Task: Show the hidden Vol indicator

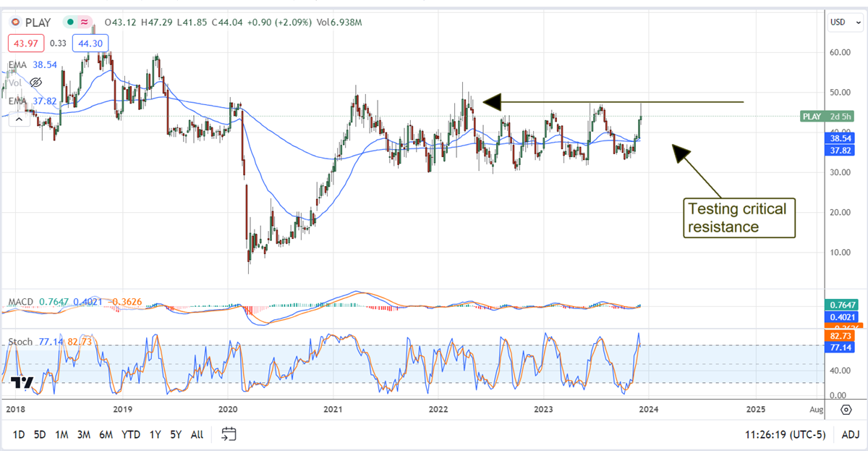Action: pyautogui.click(x=35, y=83)
